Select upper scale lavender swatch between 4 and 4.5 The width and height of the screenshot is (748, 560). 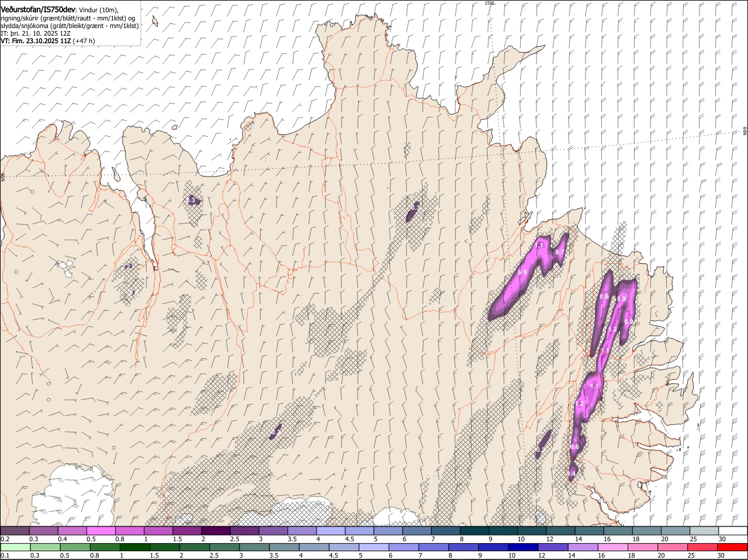(x=331, y=531)
